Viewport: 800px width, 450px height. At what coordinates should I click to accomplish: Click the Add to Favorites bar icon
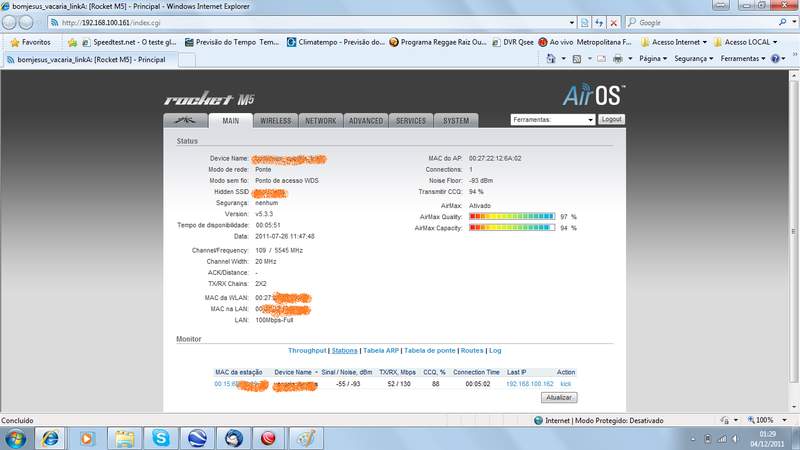[x=72, y=42]
